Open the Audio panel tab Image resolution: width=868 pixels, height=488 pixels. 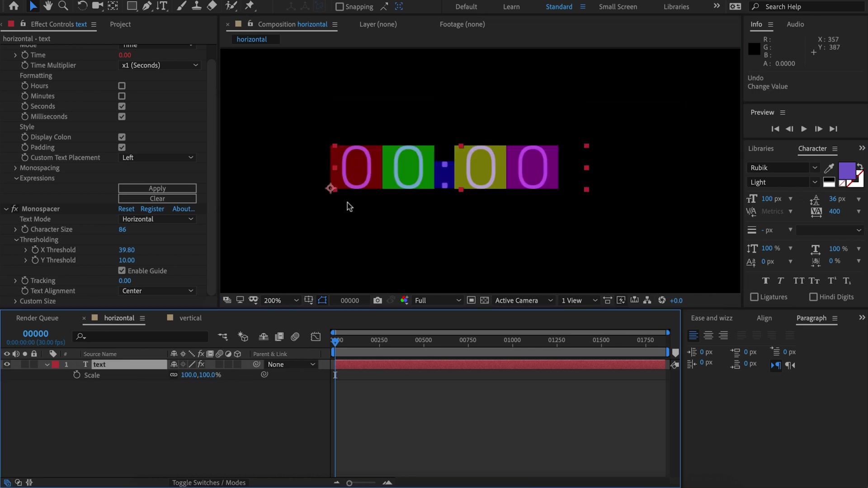pyautogui.click(x=795, y=24)
